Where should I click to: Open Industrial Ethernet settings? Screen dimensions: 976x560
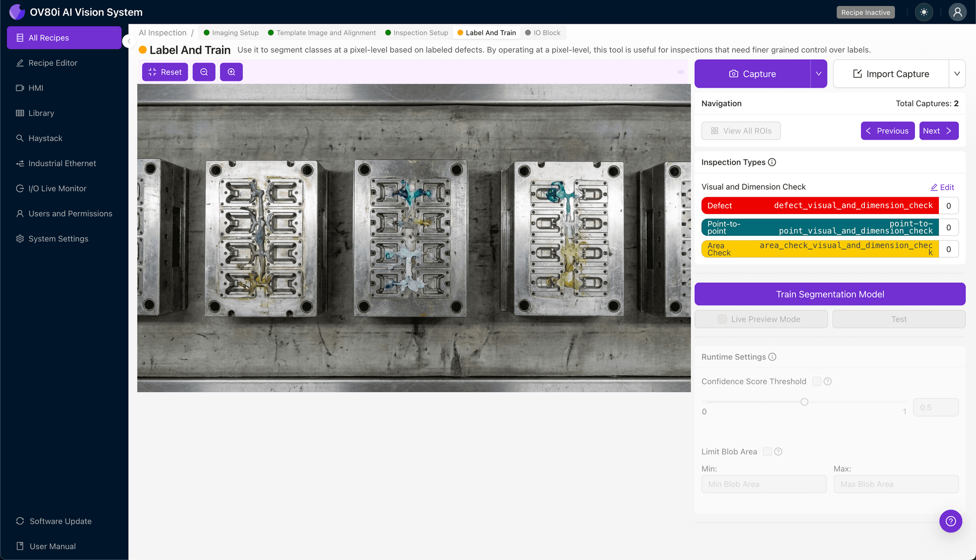coord(62,163)
